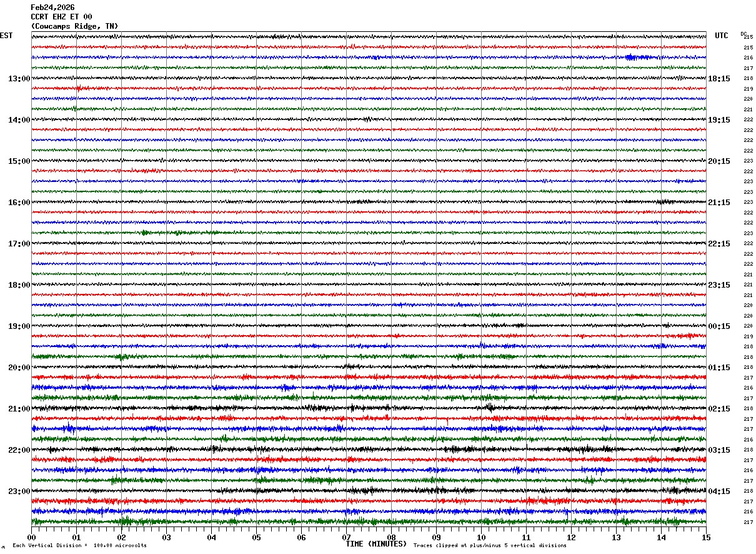Click the DC offset value beside 04:15 UTC
756x554 pixels.
pos(748,491)
